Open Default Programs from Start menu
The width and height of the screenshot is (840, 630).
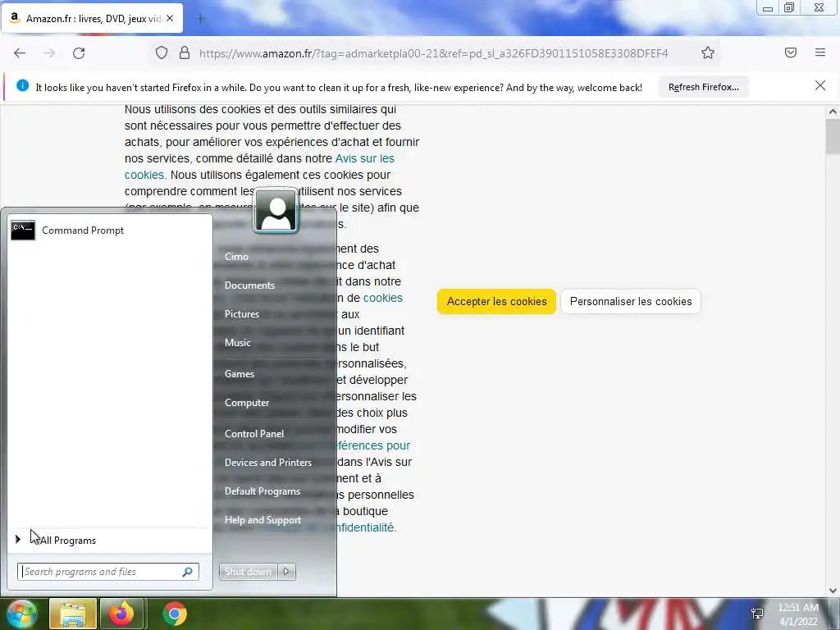point(262,491)
